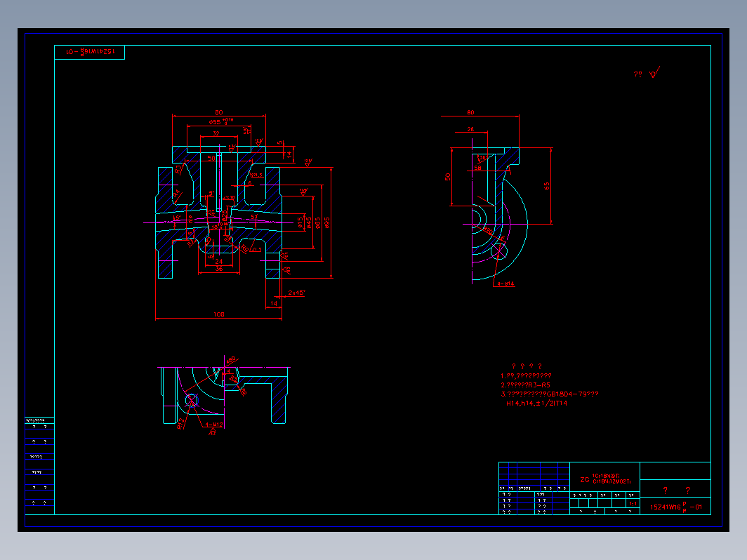
Task: Click the ø80 diameter in the bottom view
Action: click(231, 359)
